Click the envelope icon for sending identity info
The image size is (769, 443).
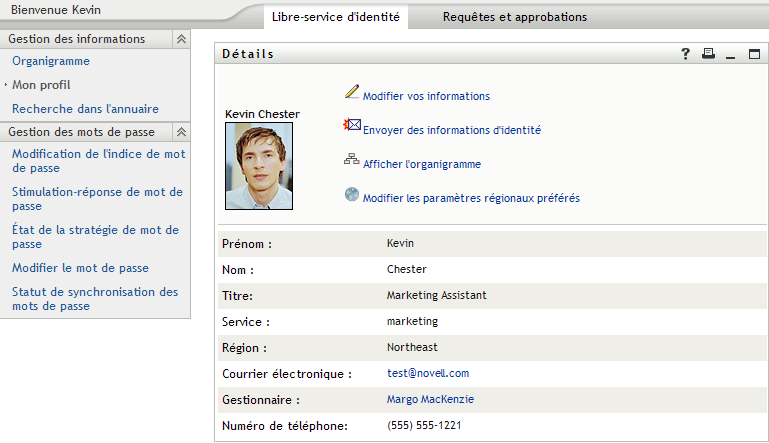click(x=352, y=125)
